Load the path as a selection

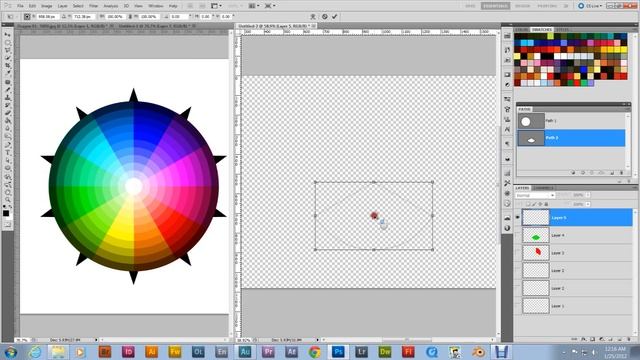(x=592, y=173)
